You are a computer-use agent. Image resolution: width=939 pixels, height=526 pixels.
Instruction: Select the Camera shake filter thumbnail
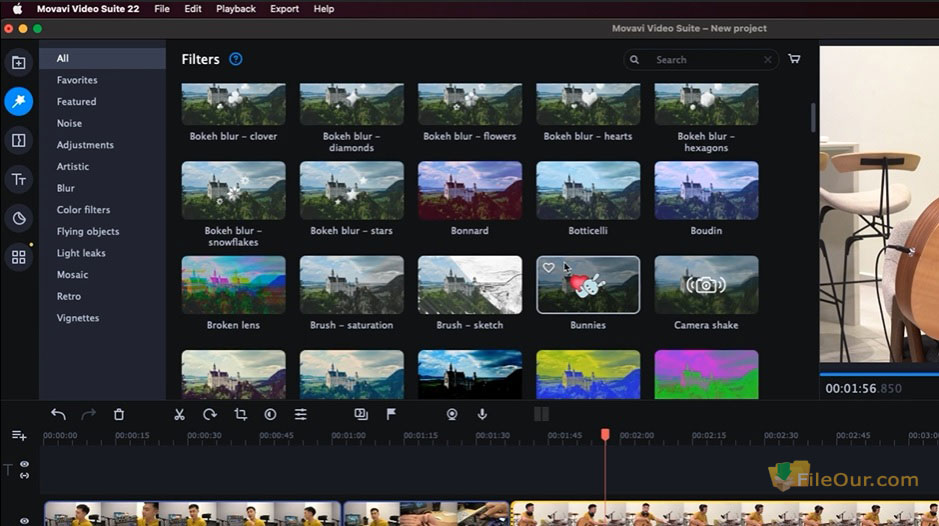[x=706, y=285]
